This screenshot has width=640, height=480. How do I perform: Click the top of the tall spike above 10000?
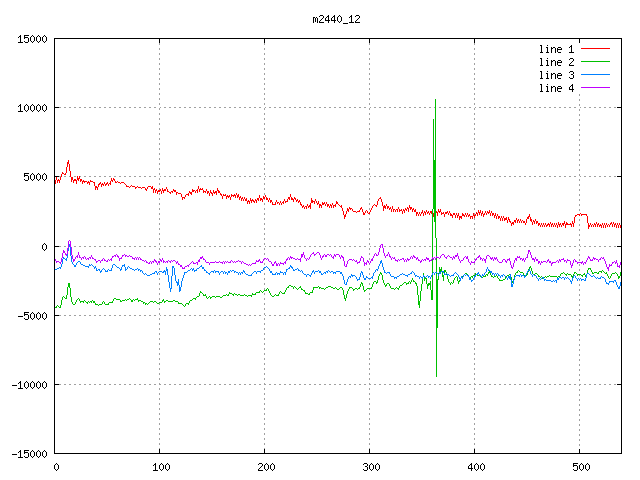(x=435, y=100)
